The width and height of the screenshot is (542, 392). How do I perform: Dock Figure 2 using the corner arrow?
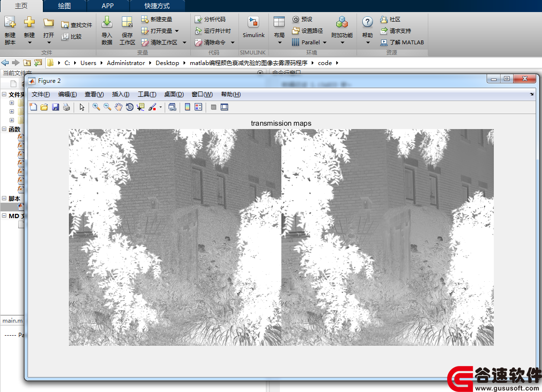tap(531, 94)
